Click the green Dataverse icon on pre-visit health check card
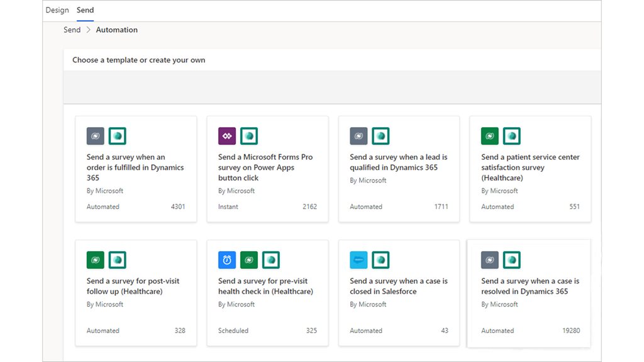Screen dimensions: 644x362 click(x=249, y=260)
